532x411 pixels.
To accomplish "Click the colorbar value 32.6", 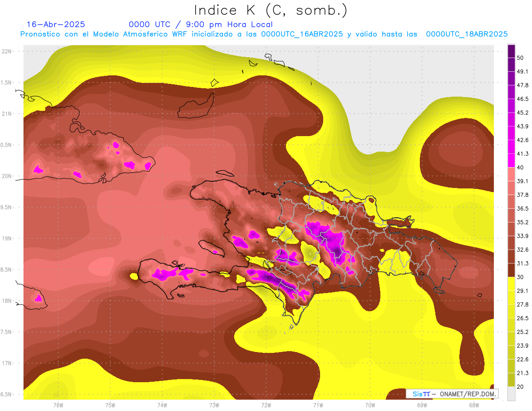I will click(x=522, y=250).
